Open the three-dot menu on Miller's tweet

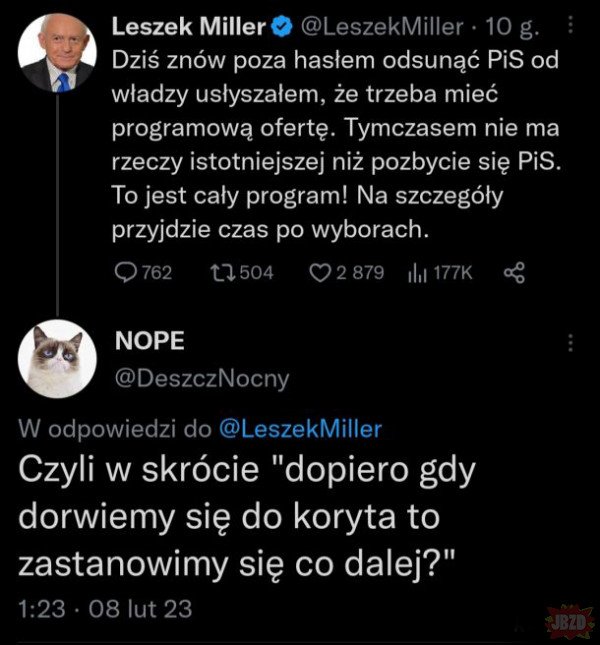[571, 23]
